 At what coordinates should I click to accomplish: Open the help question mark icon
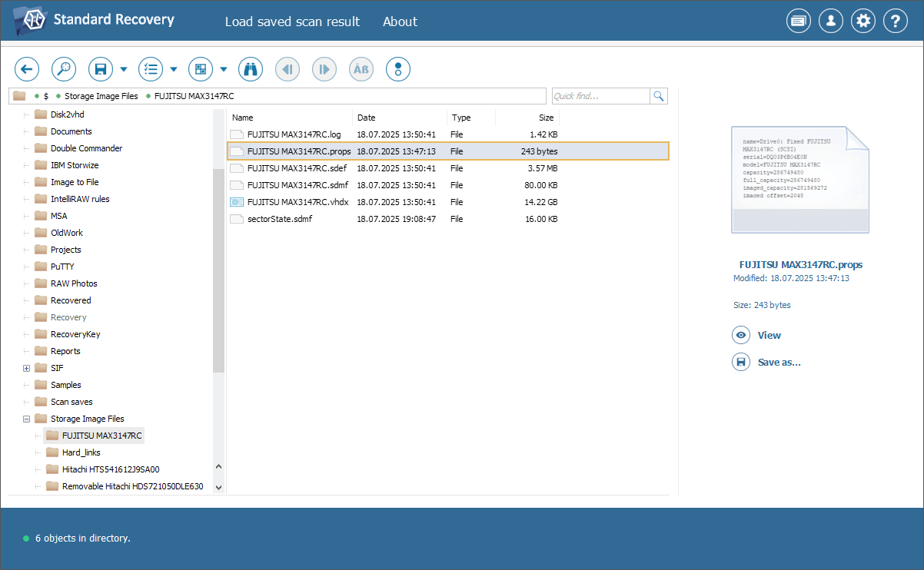896,22
